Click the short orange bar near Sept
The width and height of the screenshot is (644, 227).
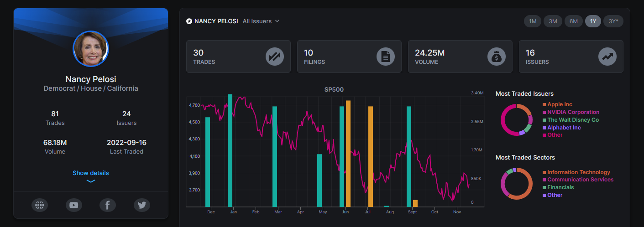coord(415,203)
